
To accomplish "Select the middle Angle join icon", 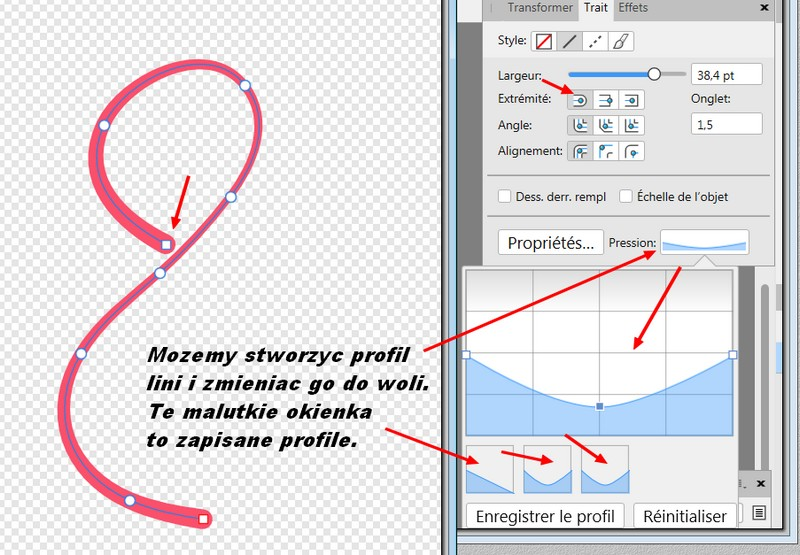I will point(606,125).
